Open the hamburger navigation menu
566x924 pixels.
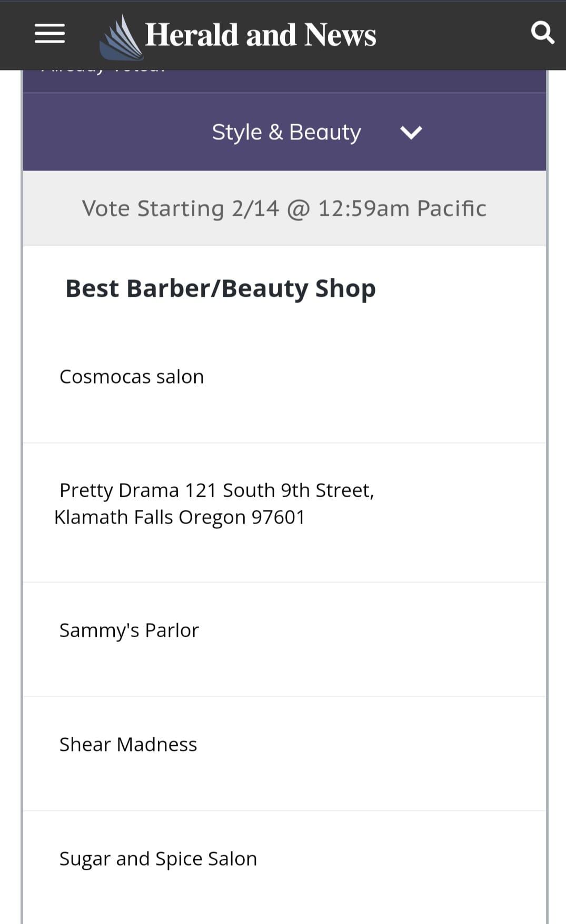pyautogui.click(x=49, y=34)
